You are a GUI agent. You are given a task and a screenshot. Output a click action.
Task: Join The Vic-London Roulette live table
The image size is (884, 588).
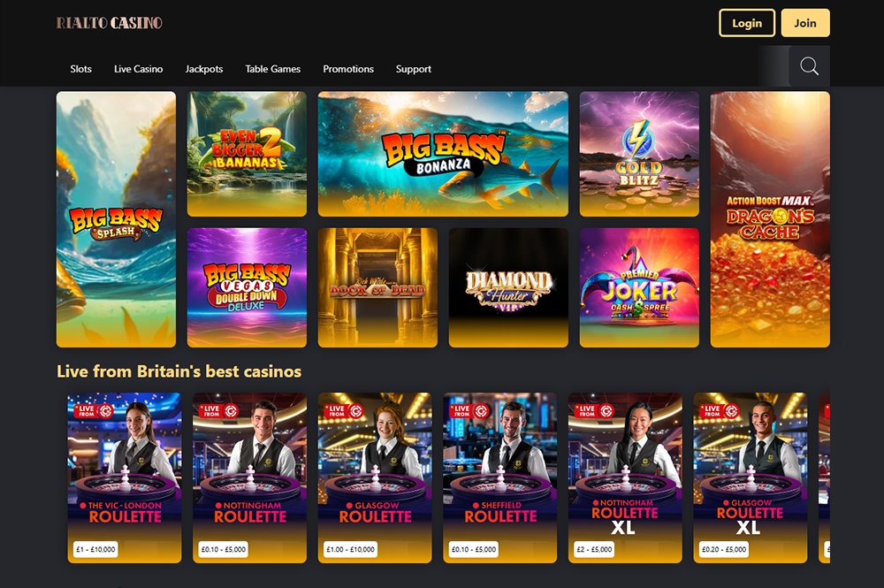pyautogui.click(x=125, y=478)
